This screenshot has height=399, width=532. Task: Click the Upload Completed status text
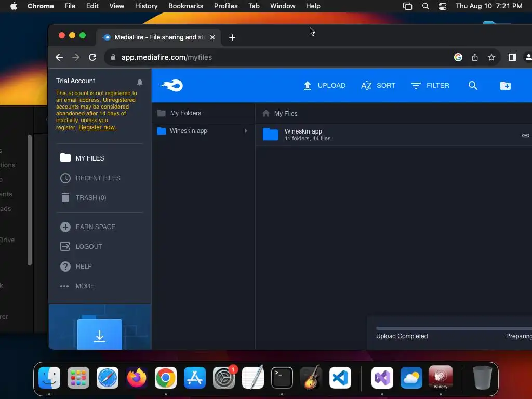[x=402, y=336]
